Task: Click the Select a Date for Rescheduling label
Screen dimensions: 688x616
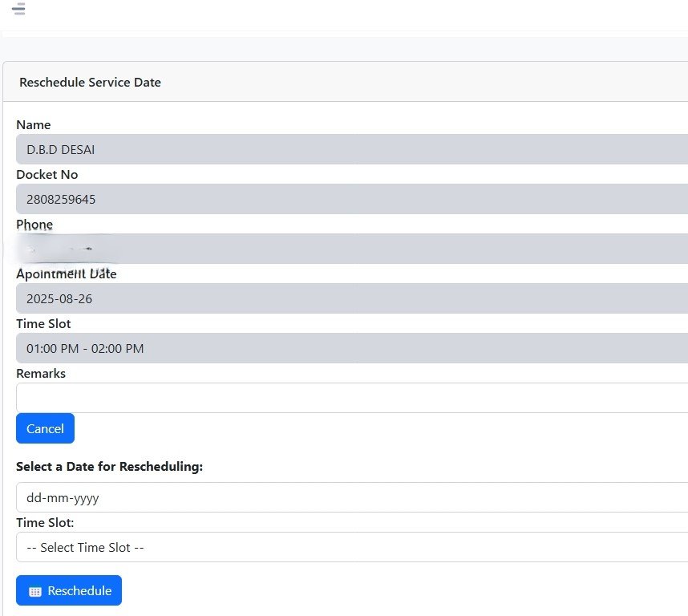Action: pyautogui.click(x=109, y=466)
